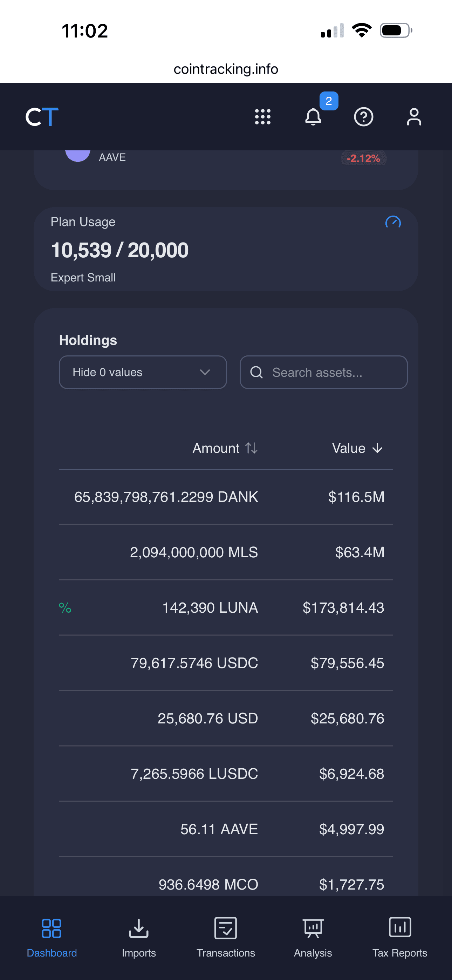Viewport: 452px width, 980px height.
Task: Click the chevron in Hide 0 values box
Action: click(205, 372)
